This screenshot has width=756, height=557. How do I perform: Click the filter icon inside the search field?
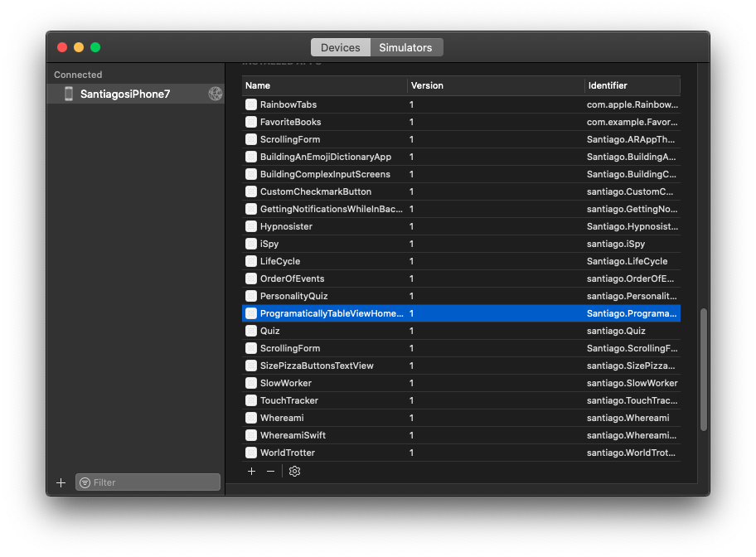[85, 482]
